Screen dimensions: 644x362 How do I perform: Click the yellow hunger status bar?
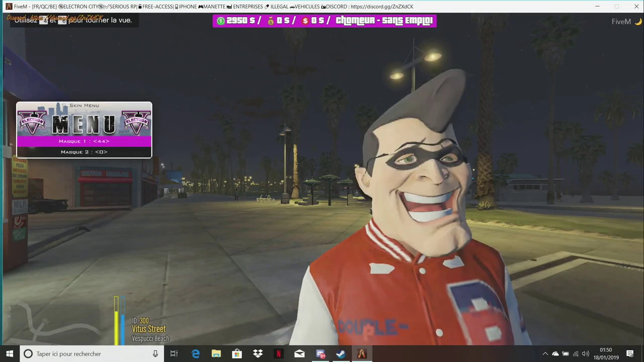(116, 321)
